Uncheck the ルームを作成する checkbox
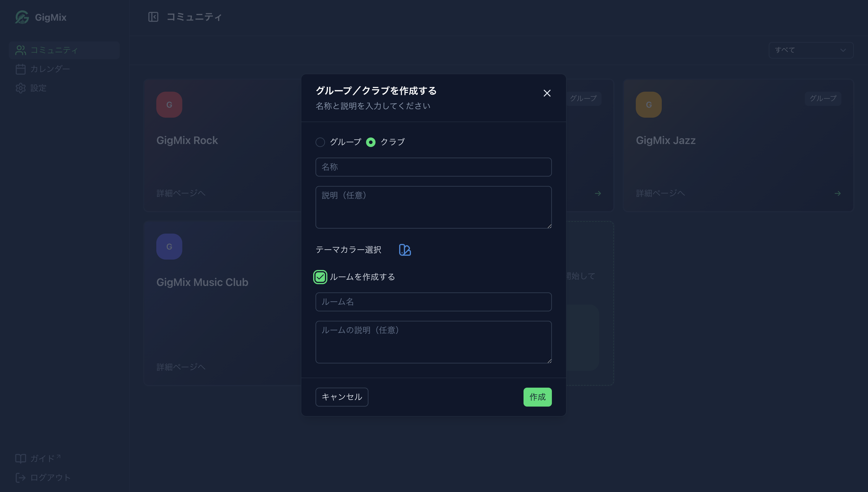This screenshot has width=868, height=492. point(320,277)
